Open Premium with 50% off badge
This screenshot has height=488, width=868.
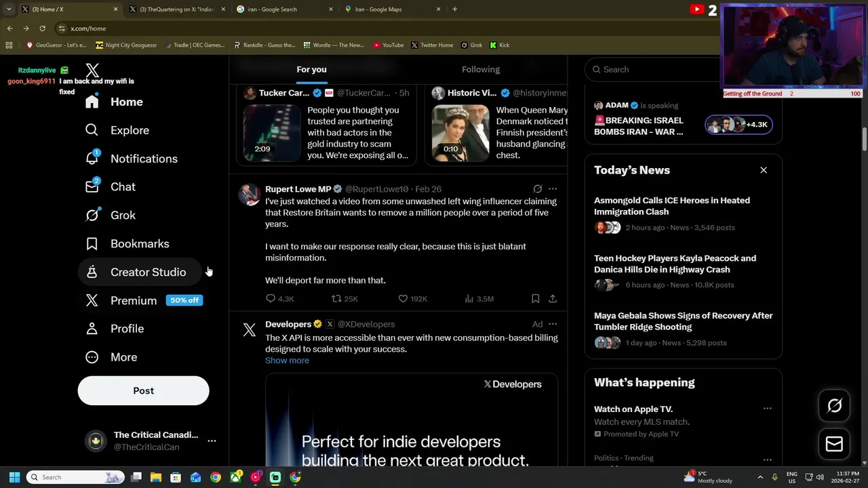click(x=143, y=300)
